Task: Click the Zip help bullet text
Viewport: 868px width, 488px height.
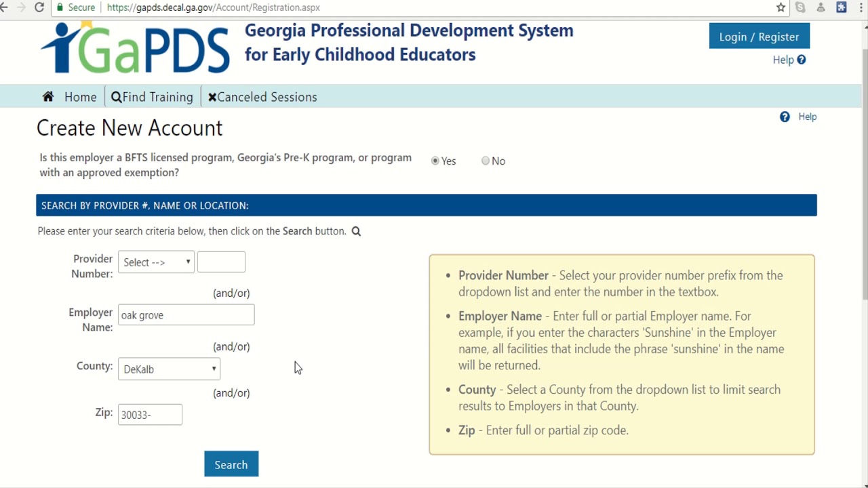Action: click(543, 430)
